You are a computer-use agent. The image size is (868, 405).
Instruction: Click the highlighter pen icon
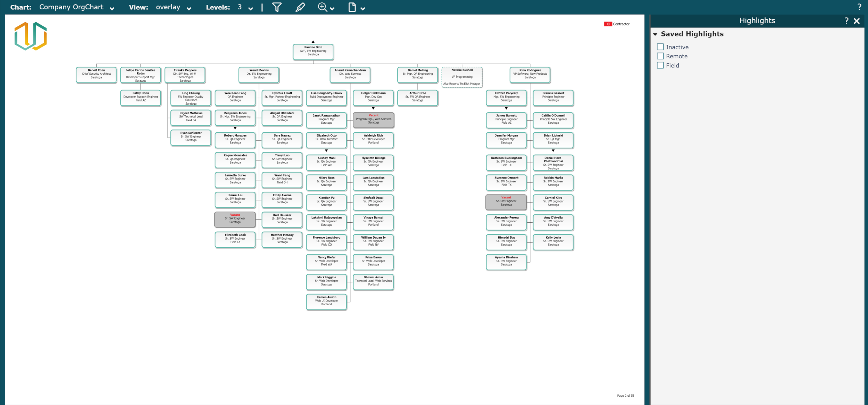(300, 7)
